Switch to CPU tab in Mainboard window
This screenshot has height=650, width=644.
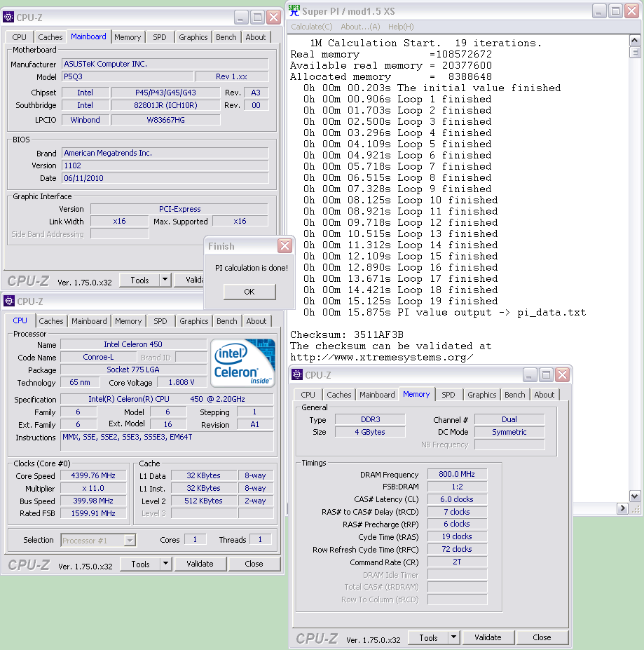19,37
